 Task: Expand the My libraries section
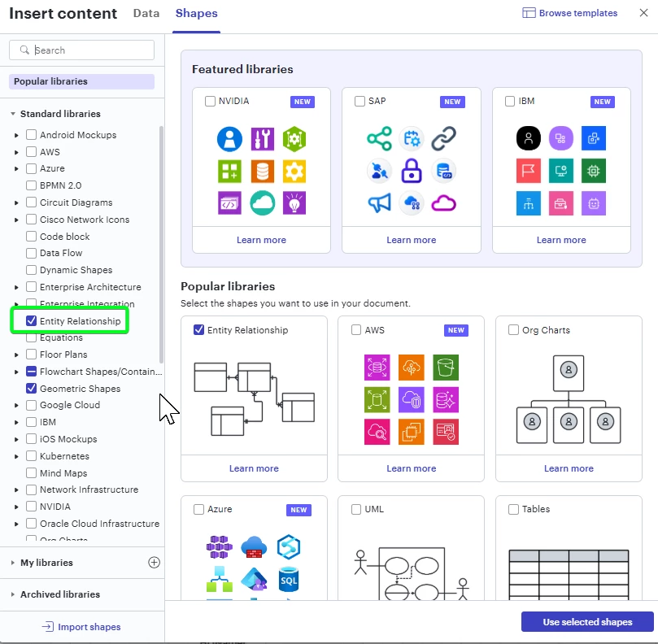tap(12, 563)
